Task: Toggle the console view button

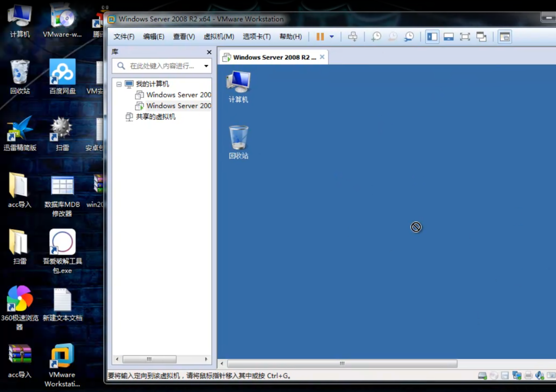Action: 504,36
